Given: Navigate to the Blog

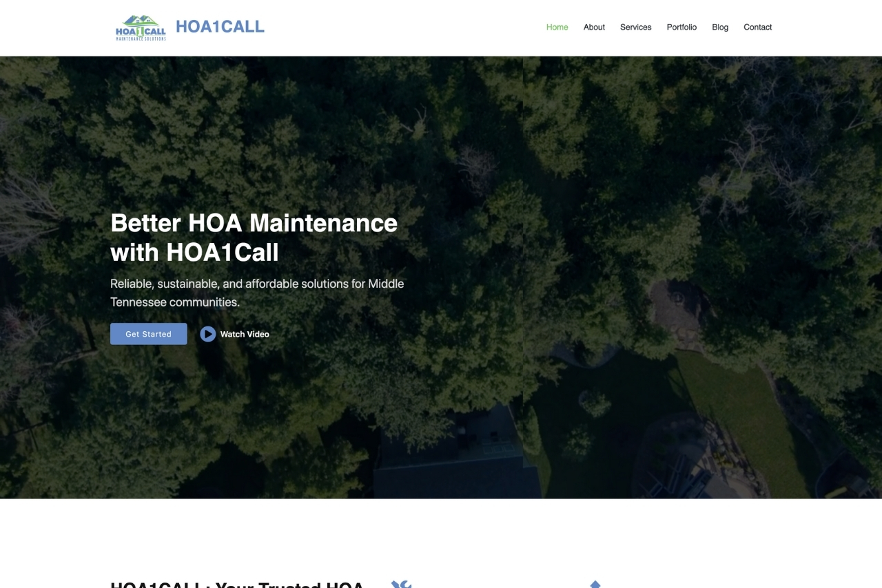Looking at the screenshot, I should click(720, 27).
